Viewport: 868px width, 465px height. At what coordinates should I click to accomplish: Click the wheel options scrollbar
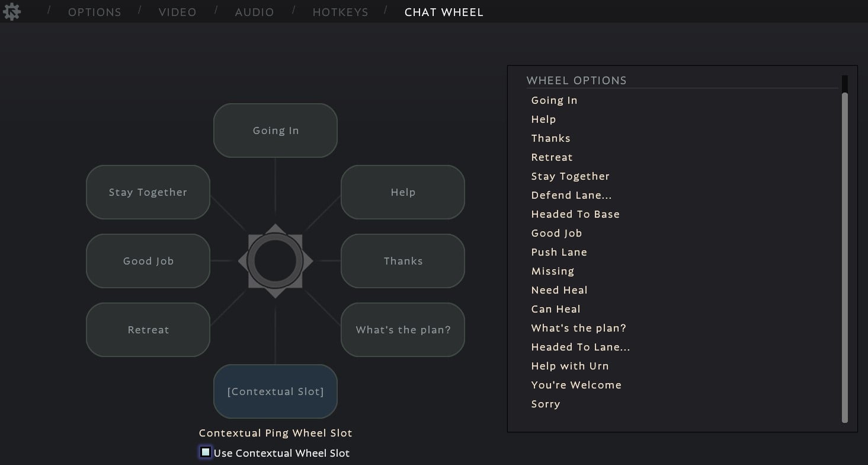[x=845, y=255]
